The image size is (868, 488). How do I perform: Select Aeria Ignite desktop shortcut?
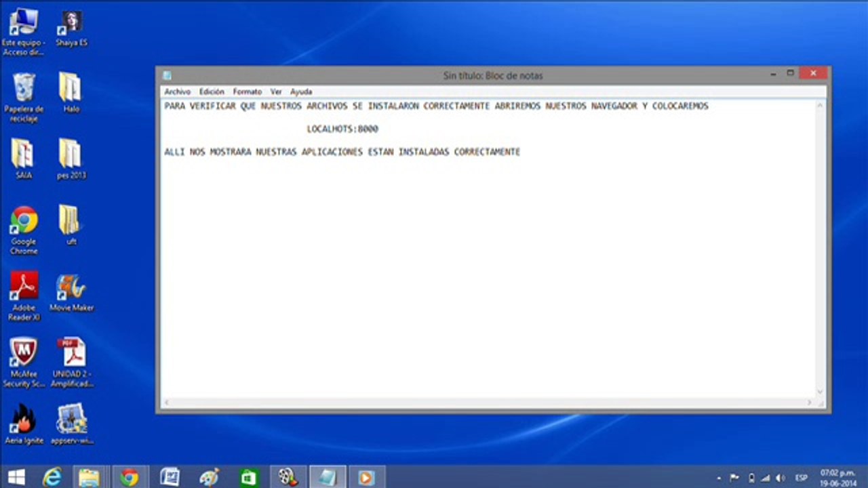pyautogui.click(x=24, y=424)
